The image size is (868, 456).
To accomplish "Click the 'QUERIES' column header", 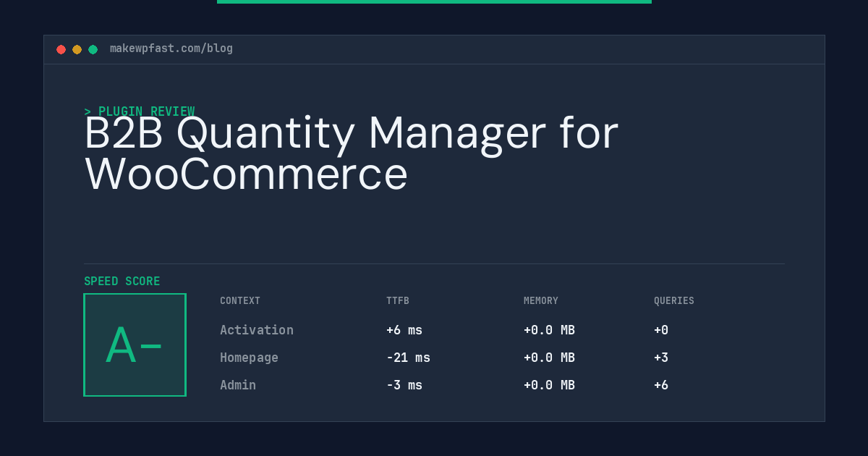I will coord(674,301).
